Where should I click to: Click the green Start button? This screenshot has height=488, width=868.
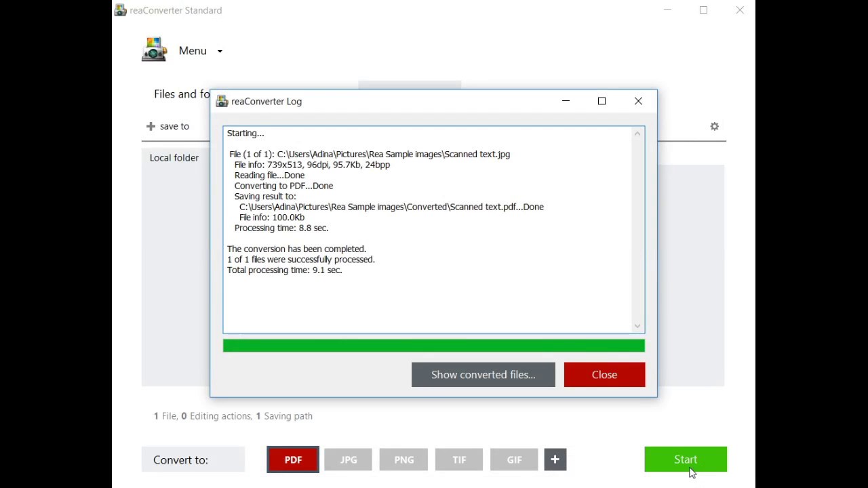[686, 460]
